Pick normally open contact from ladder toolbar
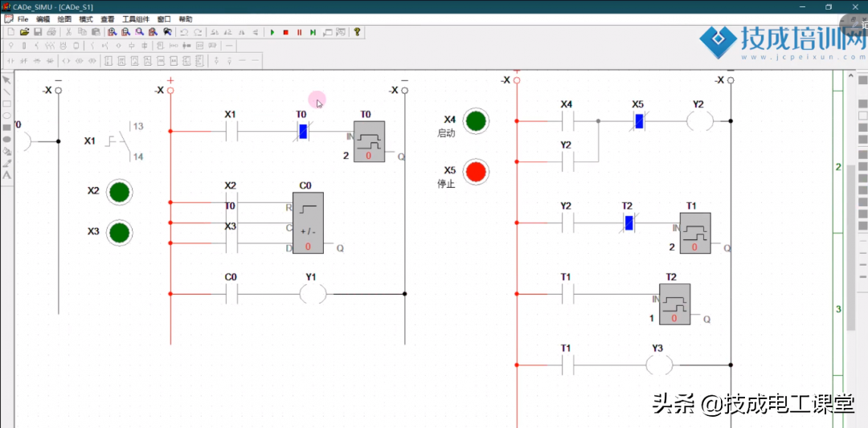The image size is (868, 428). [10, 61]
